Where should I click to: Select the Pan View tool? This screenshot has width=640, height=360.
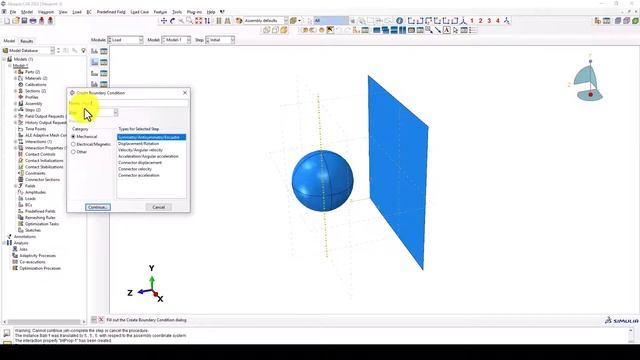[164, 21]
